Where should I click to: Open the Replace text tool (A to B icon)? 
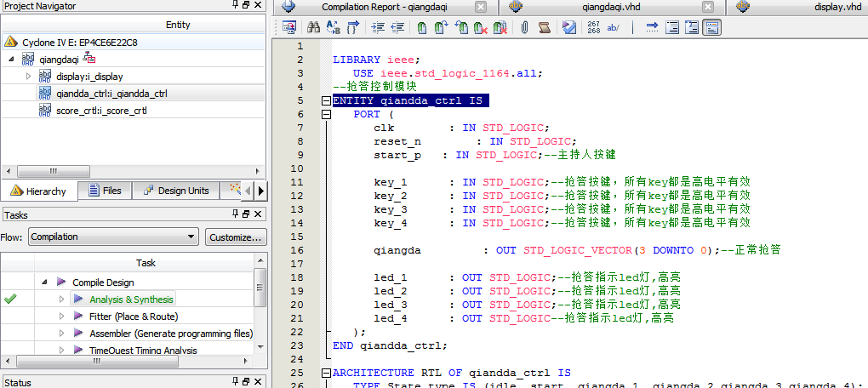[x=334, y=27]
